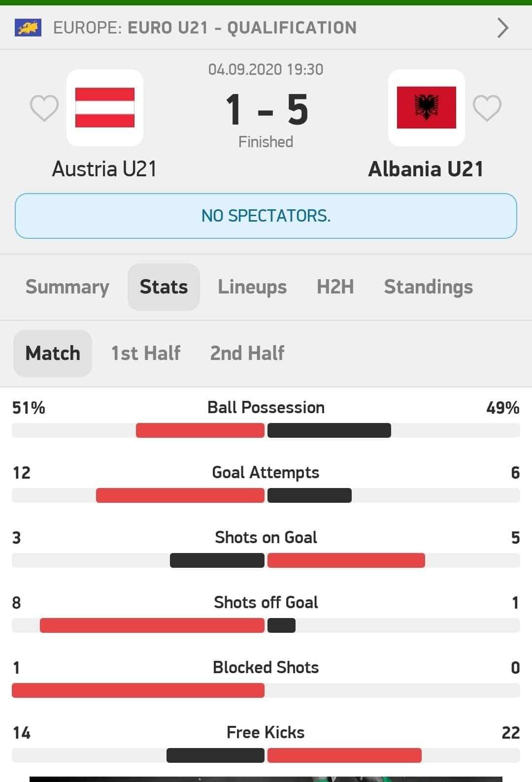
Task: View the Standings tab
Action: click(429, 287)
